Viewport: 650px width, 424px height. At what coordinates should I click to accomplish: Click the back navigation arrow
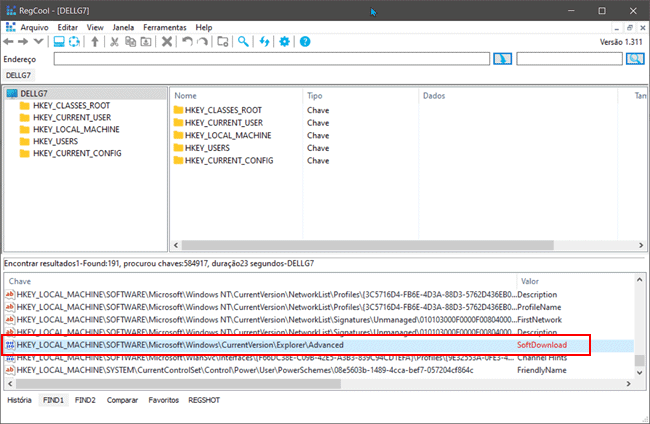click(9, 42)
